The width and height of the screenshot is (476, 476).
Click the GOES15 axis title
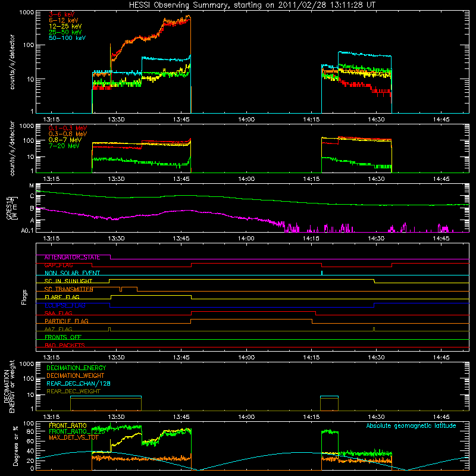click(12, 208)
